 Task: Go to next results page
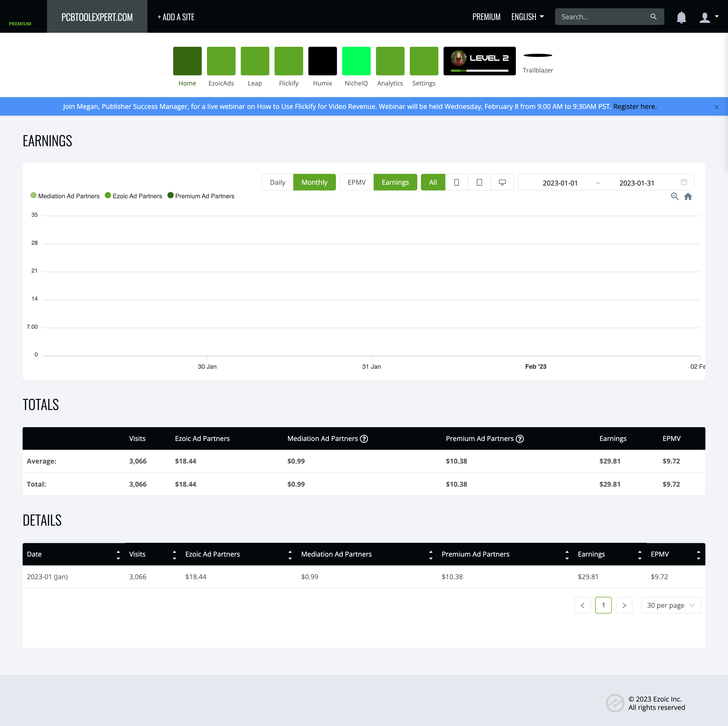click(x=624, y=605)
